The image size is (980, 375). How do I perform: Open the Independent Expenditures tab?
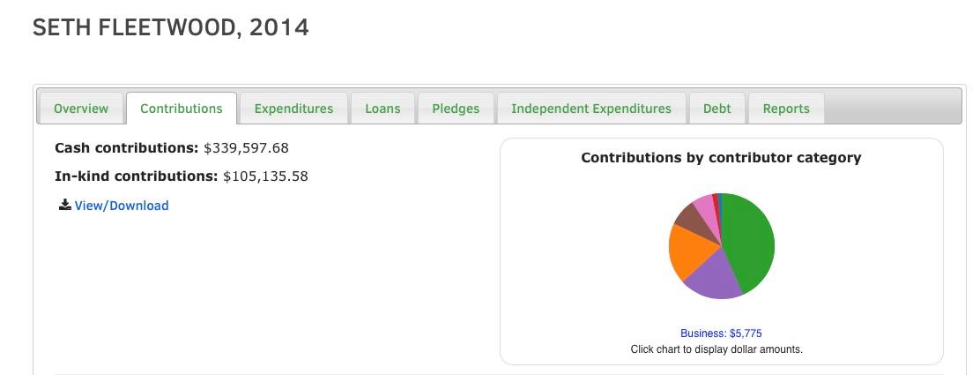click(x=591, y=109)
